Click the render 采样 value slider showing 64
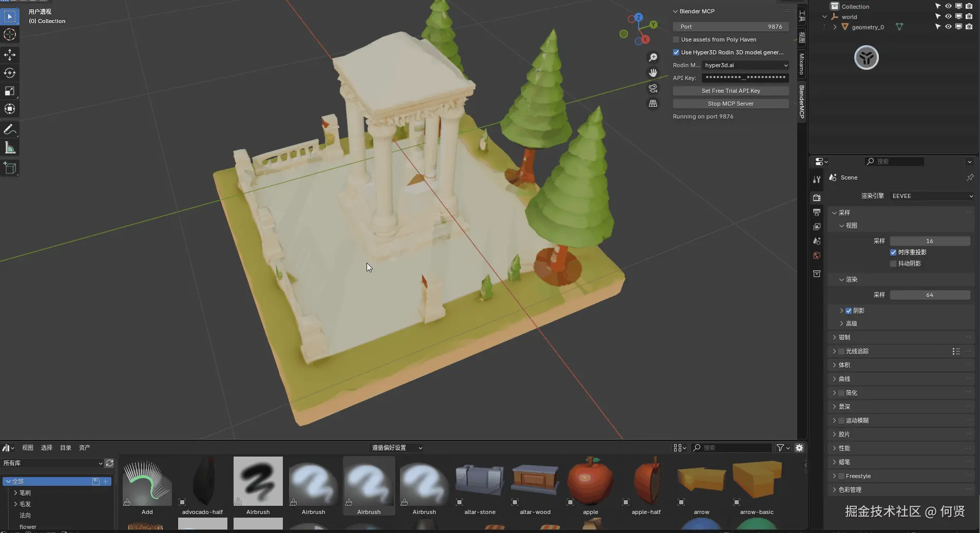This screenshot has height=533, width=980. [x=930, y=295]
